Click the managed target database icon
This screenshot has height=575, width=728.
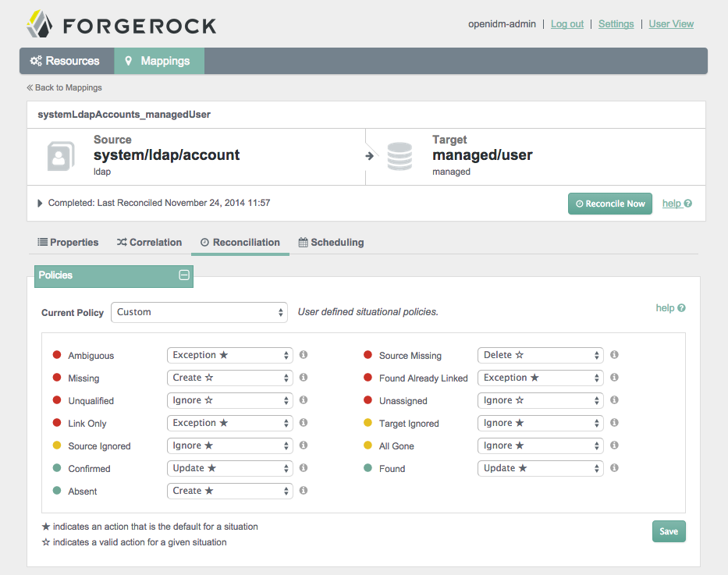point(400,156)
